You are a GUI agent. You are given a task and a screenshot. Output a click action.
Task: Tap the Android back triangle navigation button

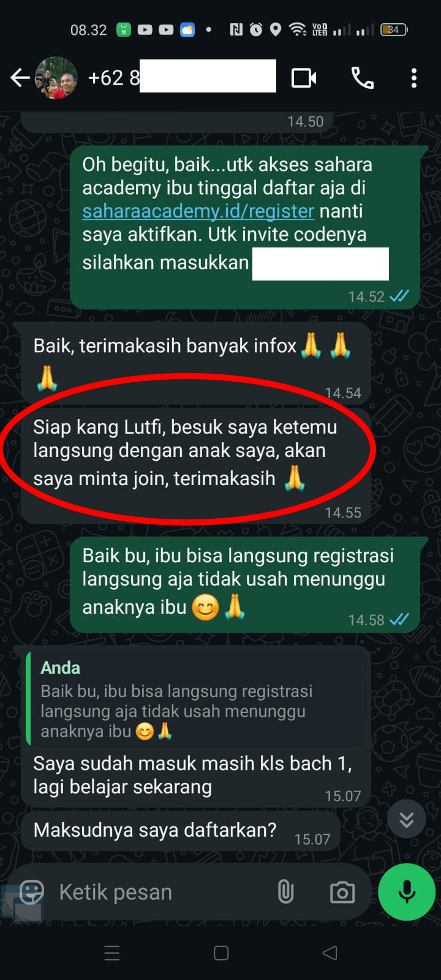tap(330, 953)
